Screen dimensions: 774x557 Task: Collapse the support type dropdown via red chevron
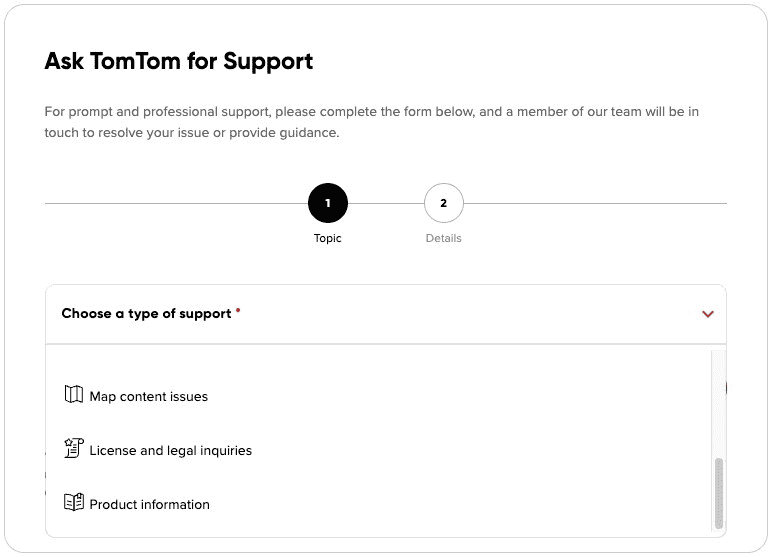tap(708, 314)
